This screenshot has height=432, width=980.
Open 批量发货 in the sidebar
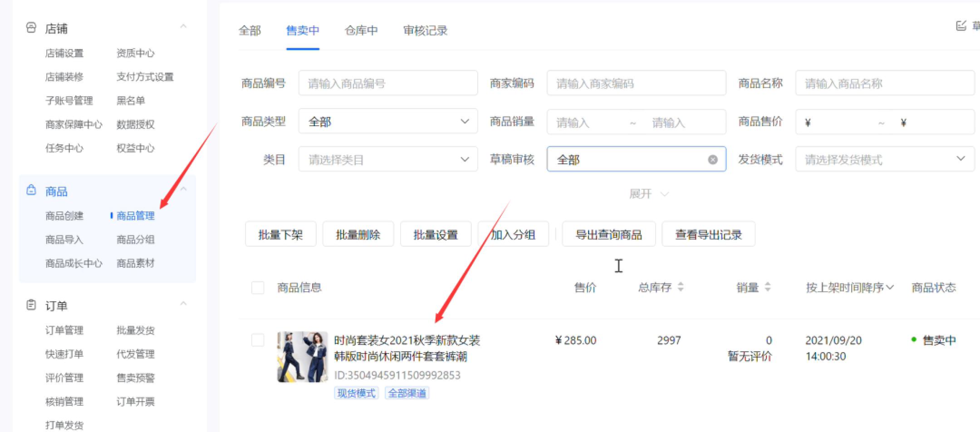[x=136, y=330]
